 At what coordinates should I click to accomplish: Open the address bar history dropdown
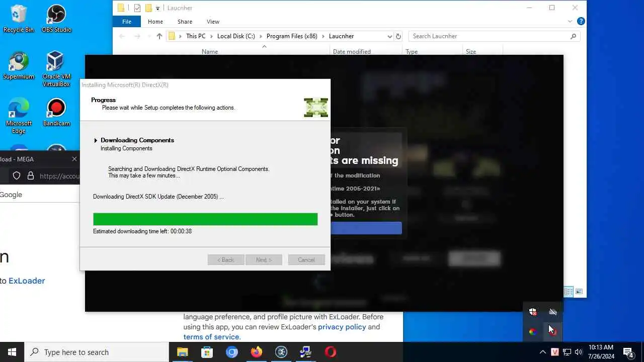[389, 36]
